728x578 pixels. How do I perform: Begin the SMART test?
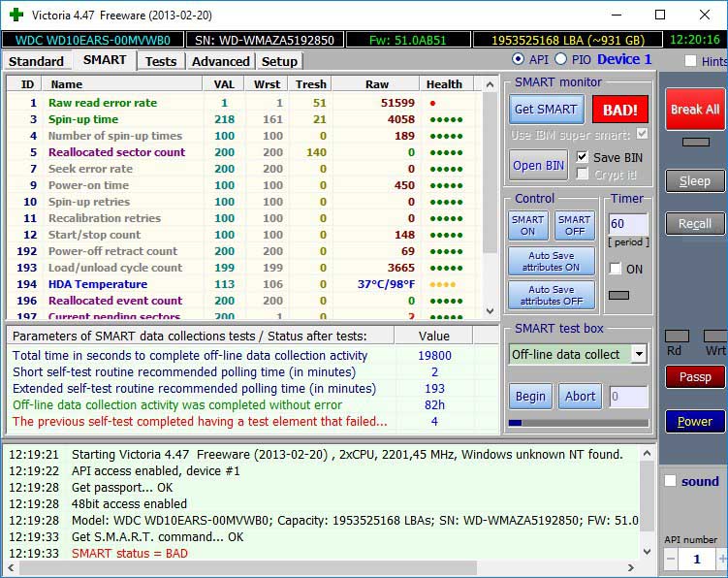point(530,397)
